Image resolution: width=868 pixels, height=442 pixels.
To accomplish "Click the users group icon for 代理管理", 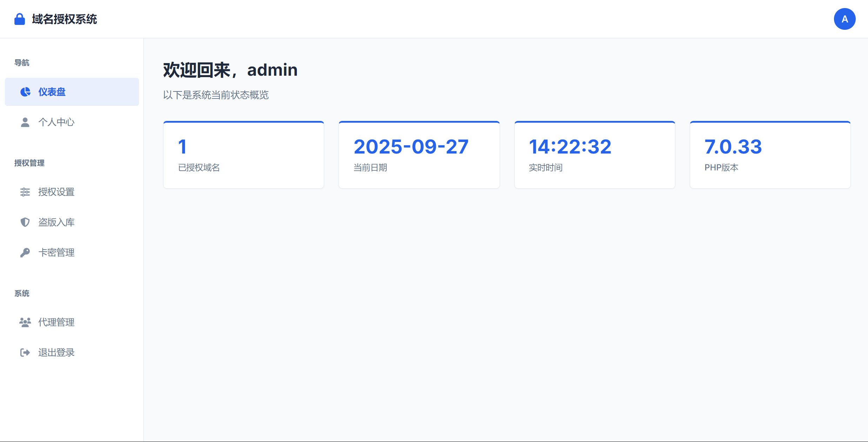I will [x=25, y=322].
